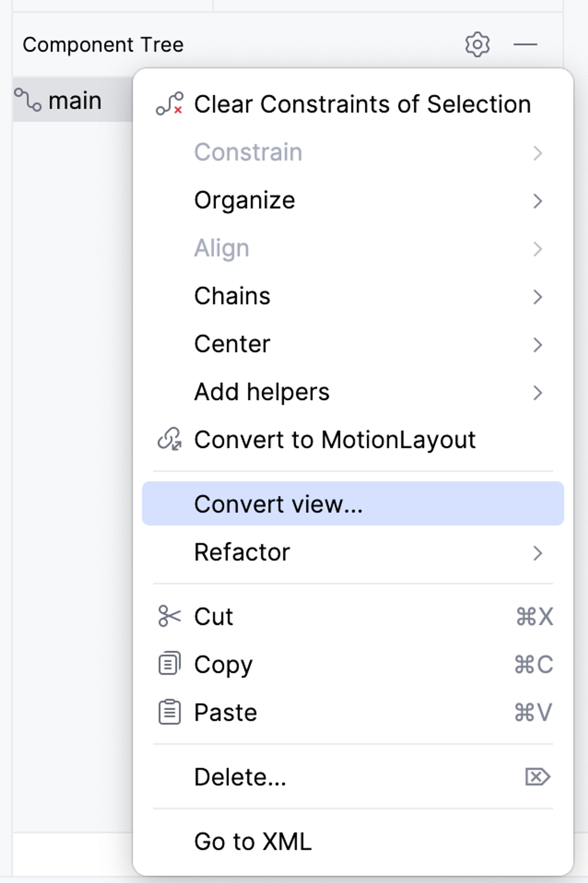Click the Component Tree panel title
This screenshot has height=883, width=588.
tap(103, 45)
